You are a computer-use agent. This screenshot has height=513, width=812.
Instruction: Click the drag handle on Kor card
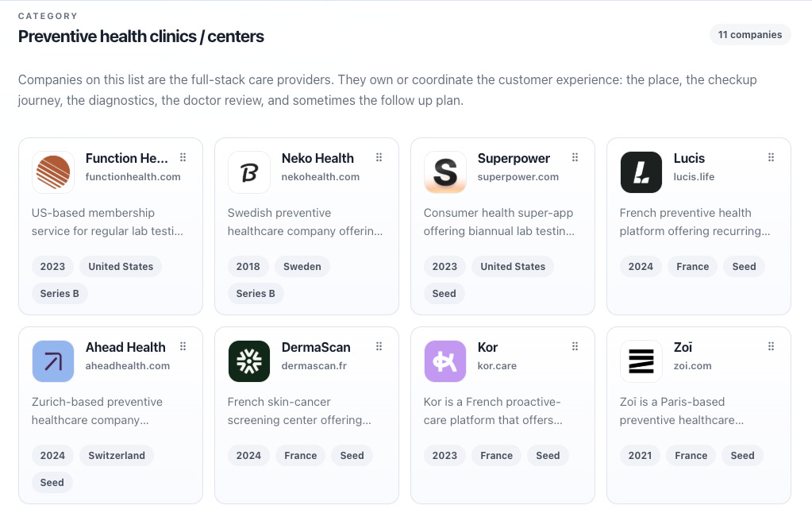pos(575,347)
